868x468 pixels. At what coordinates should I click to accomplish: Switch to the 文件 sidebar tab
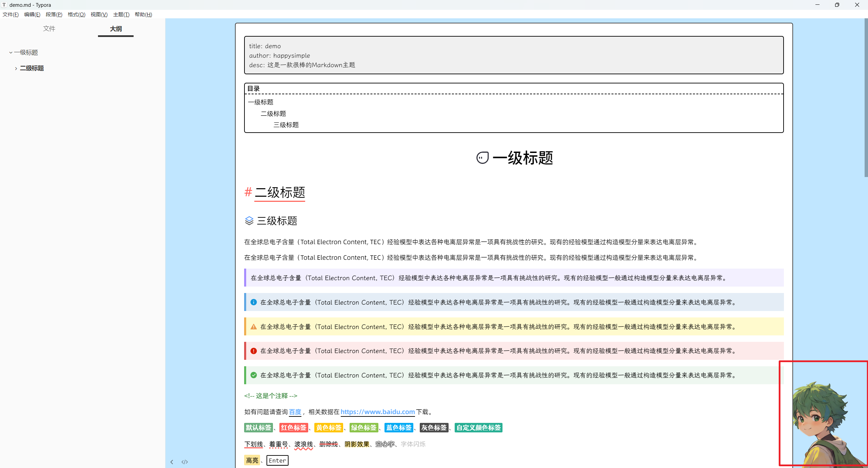coord(49,29)
